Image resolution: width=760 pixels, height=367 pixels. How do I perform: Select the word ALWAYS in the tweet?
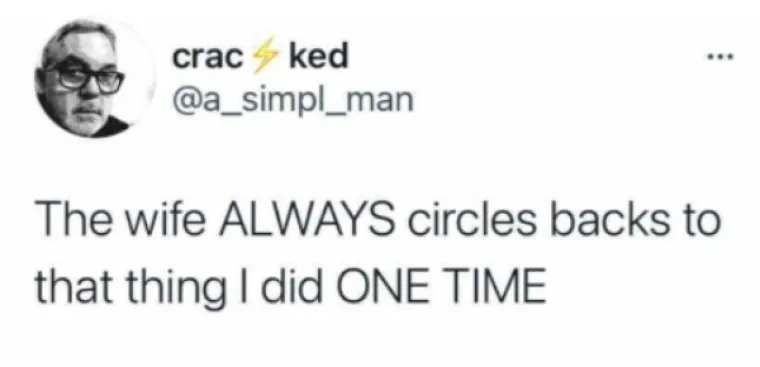tap(306, 220)
